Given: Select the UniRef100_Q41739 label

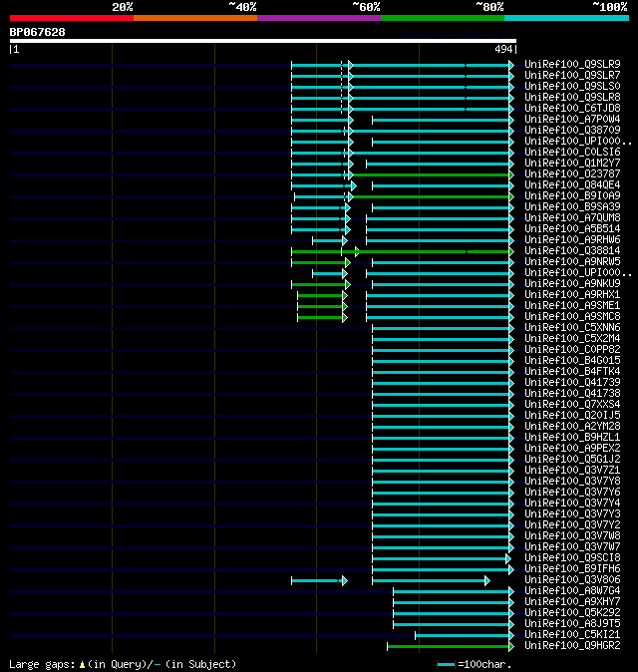Looking at the screenshot, I should coord(572,382).
